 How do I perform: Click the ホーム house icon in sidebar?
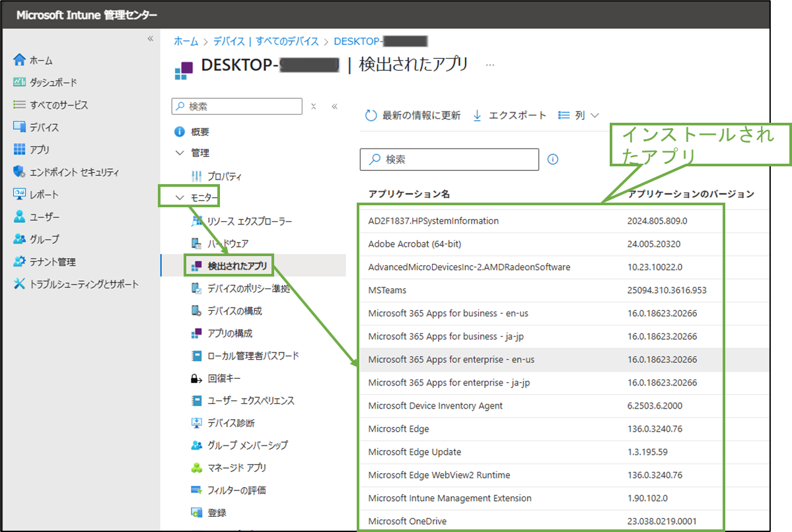tap(19, 60)
